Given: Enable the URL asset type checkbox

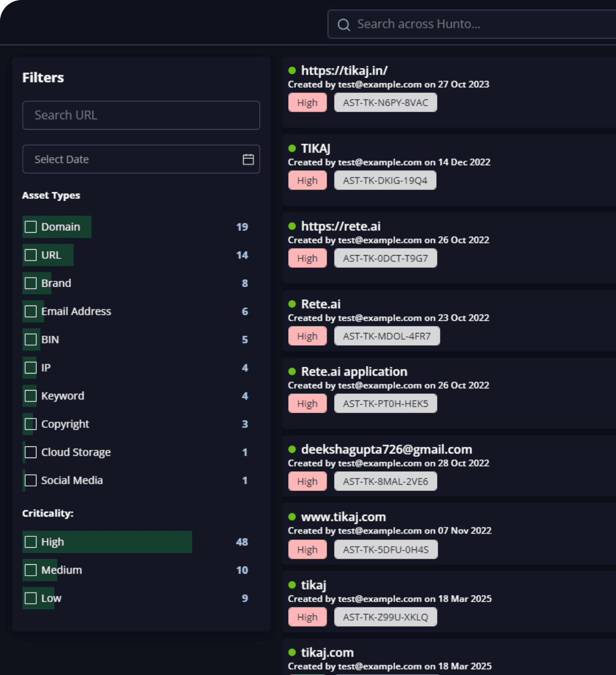Looking at the screenshot, I should pyautogui.click(x=31, y=255).
